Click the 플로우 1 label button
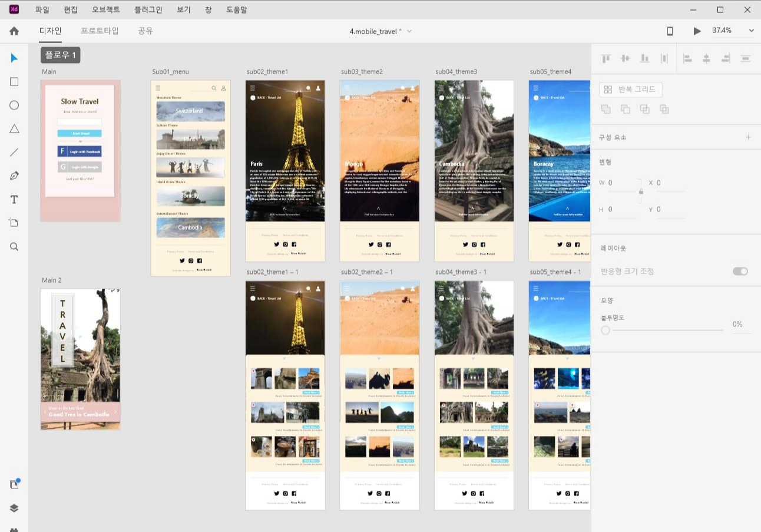 (x=61, y=55)
